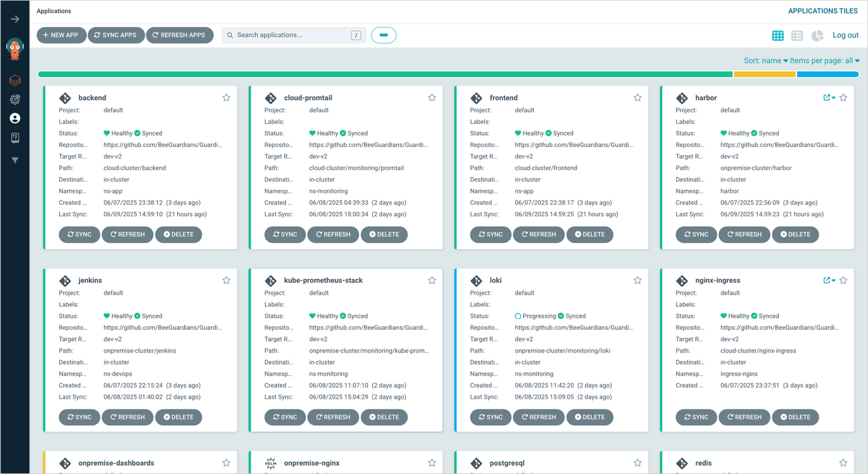The image size is (868, 474).
Task: Refresh the cloud-promtail application
Action: [333, 235]
